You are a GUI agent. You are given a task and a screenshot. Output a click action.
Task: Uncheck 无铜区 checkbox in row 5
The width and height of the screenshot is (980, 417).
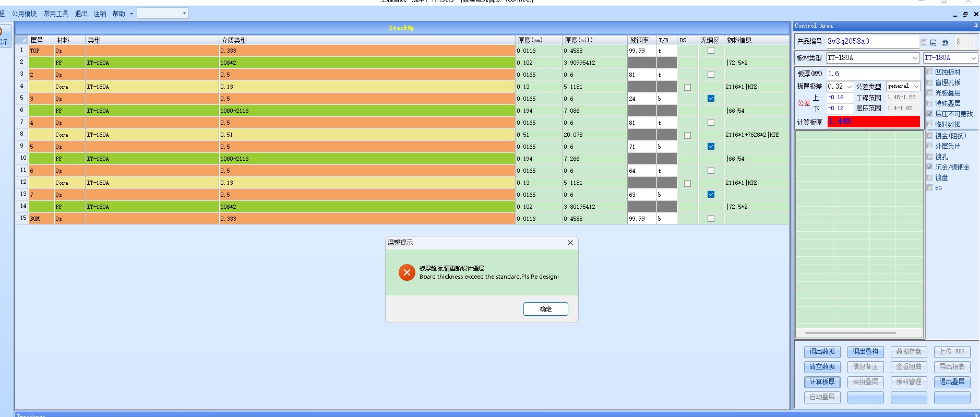[x=711, y=99]
